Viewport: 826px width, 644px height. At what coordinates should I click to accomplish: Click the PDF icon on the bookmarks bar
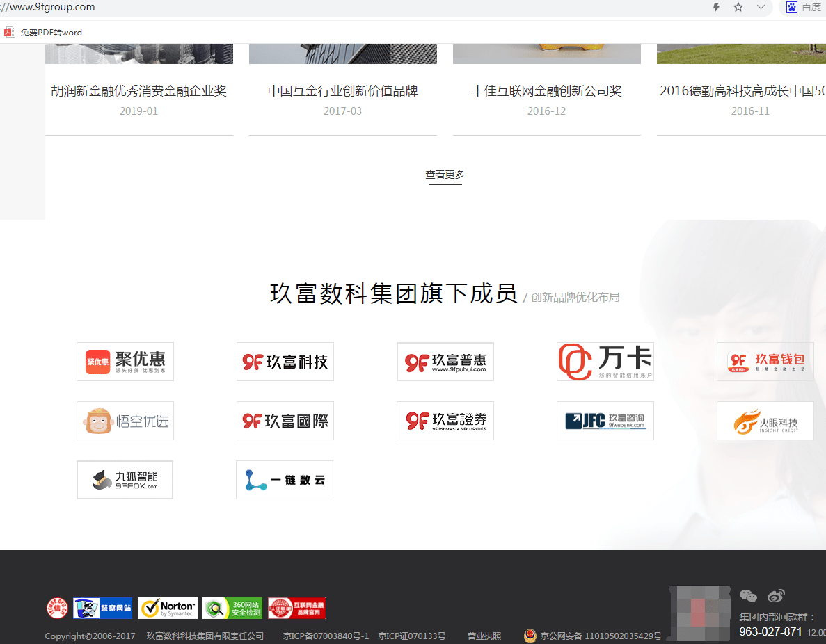[9, 32]
